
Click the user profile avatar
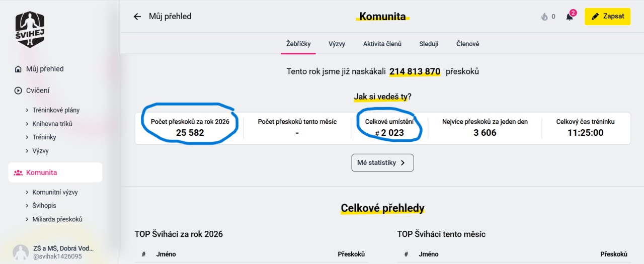(x=21, y=252)
